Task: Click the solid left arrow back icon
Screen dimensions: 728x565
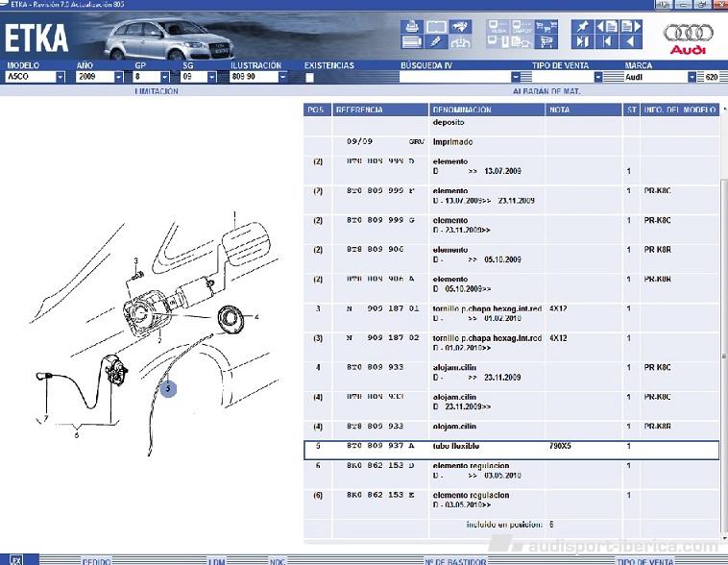Action: (630, 42)
